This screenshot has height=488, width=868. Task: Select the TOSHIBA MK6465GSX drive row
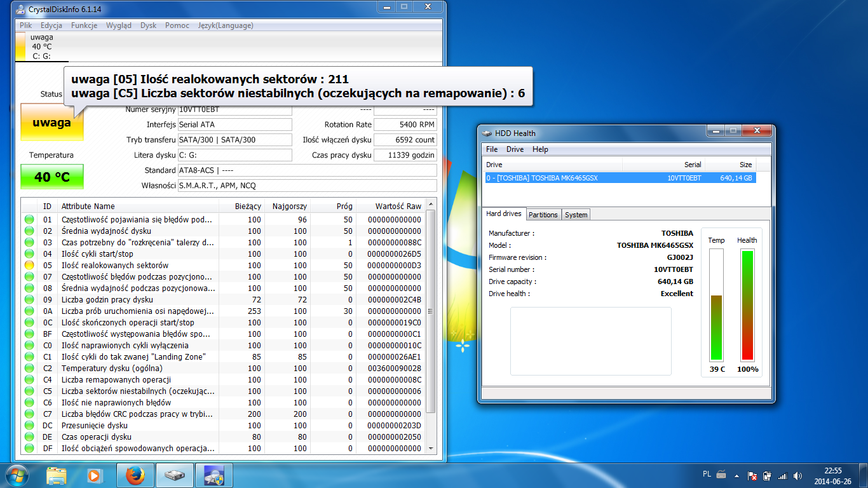point(620,178)
